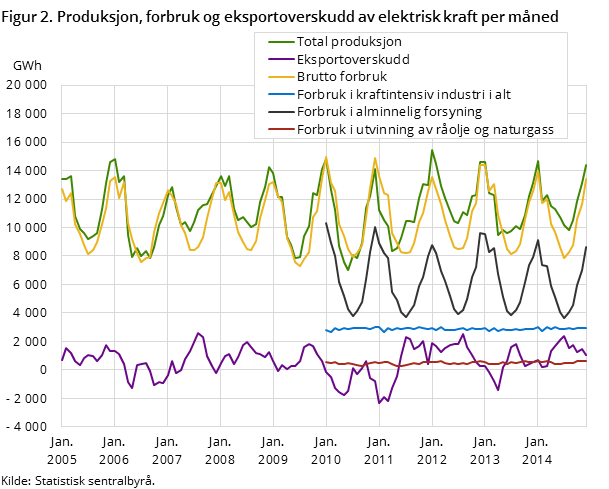Click the dark red råolje og naturgass legend marker
The height and width of the screenshot is (489, 609).
pos(279,129)
